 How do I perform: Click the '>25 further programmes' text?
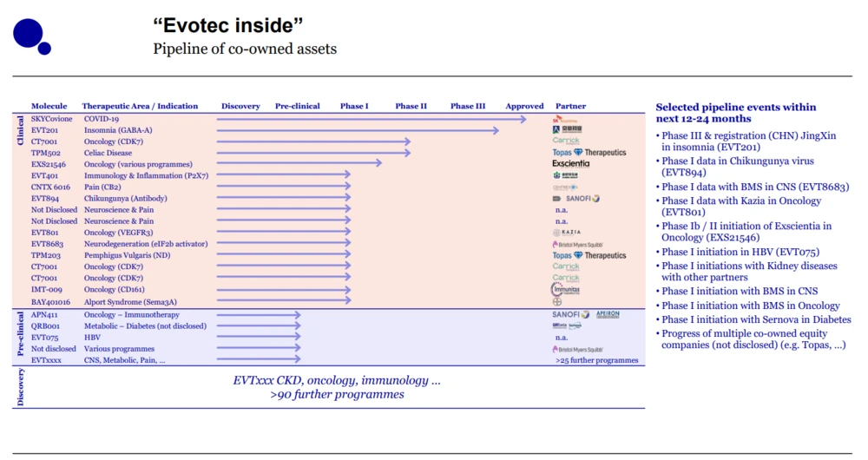coord(596,360)
